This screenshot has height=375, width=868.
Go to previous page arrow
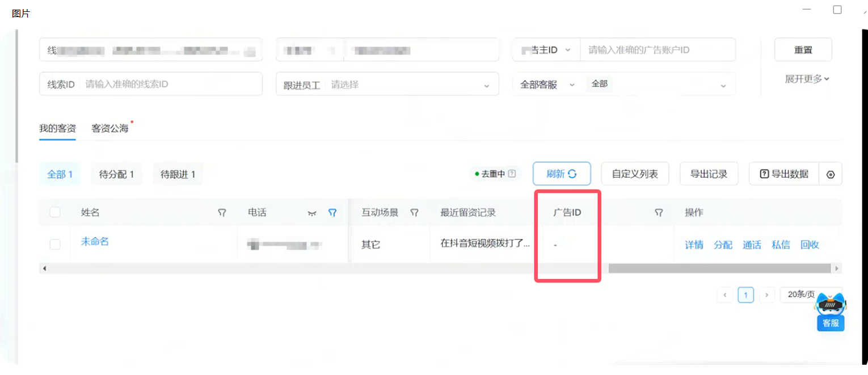tap(724, 295)
